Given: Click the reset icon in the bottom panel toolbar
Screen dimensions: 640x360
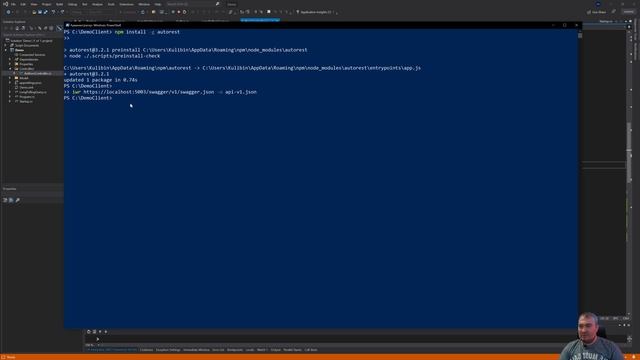Looking at the screenshot, I should click(x=89, y=332).
